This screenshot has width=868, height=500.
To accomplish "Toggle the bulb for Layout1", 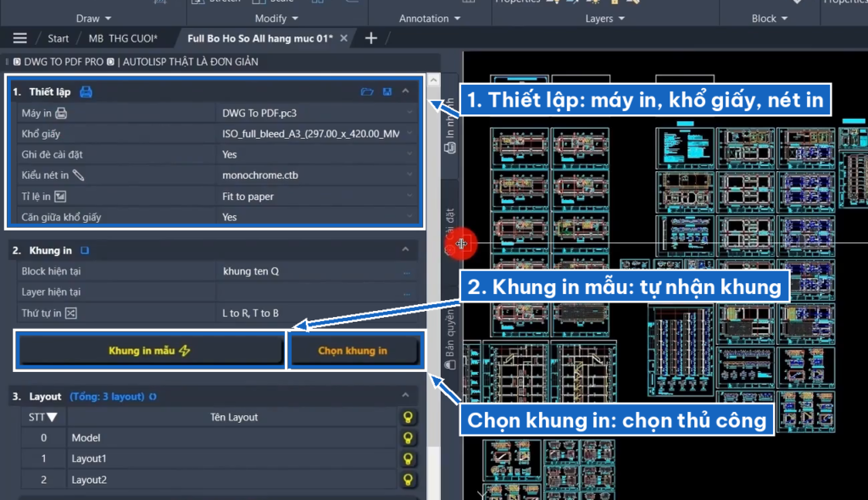I will (408, 458).
